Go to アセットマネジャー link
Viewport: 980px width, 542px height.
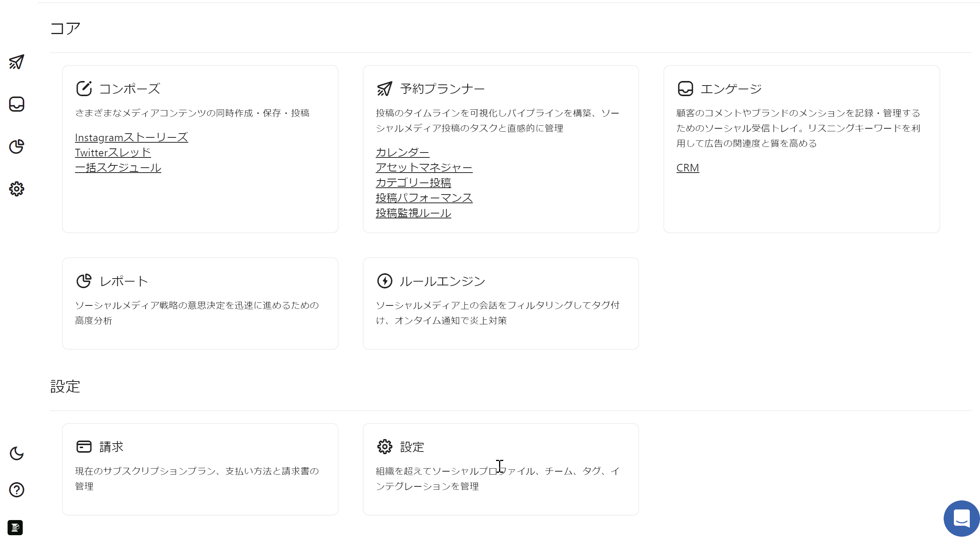(424, 168)
